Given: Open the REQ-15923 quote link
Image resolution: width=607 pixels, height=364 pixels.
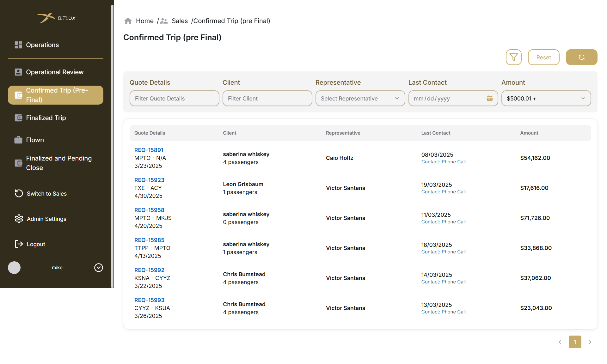Looking at the screenshot, I should (149, 180).
